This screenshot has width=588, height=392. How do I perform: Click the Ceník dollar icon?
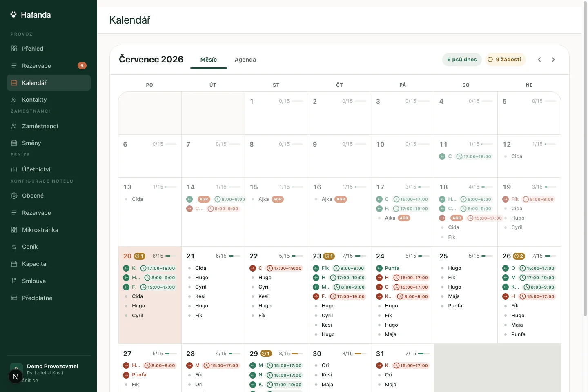(x=14, y=247)
